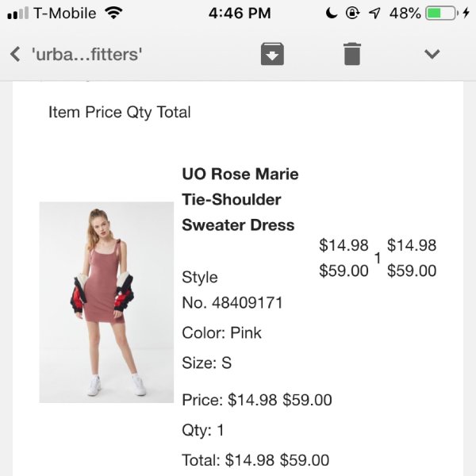Tap the location services arrow icon
The height and width of the screenshot is (476, 476).
[374, 13]
